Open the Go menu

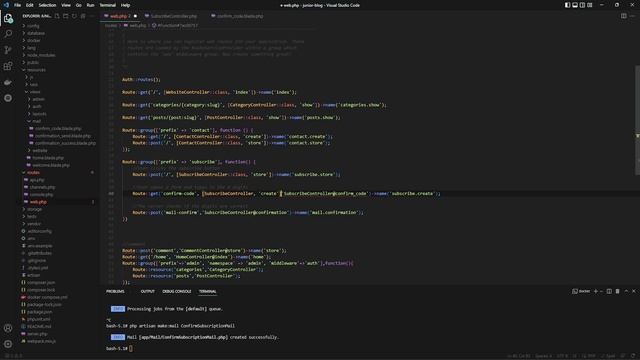pos(79,5)
